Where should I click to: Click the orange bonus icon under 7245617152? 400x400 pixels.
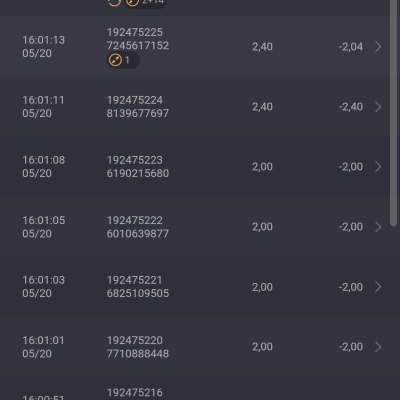click(x=115, y=60)
